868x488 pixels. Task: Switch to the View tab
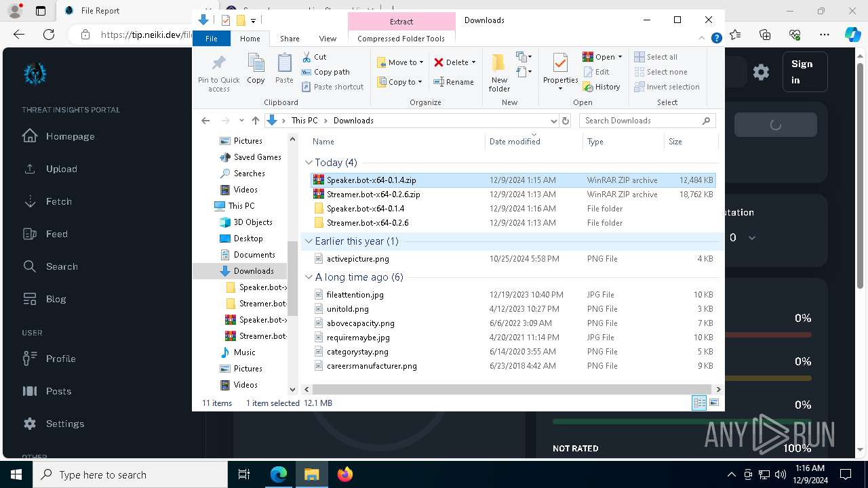[328, 39]
